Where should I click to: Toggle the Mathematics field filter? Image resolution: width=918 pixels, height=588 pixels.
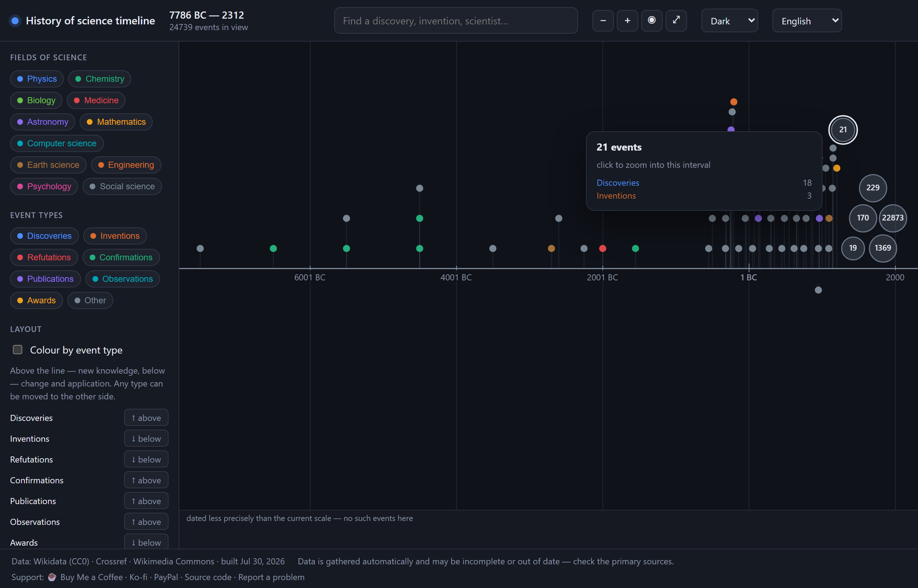[116, 122]
